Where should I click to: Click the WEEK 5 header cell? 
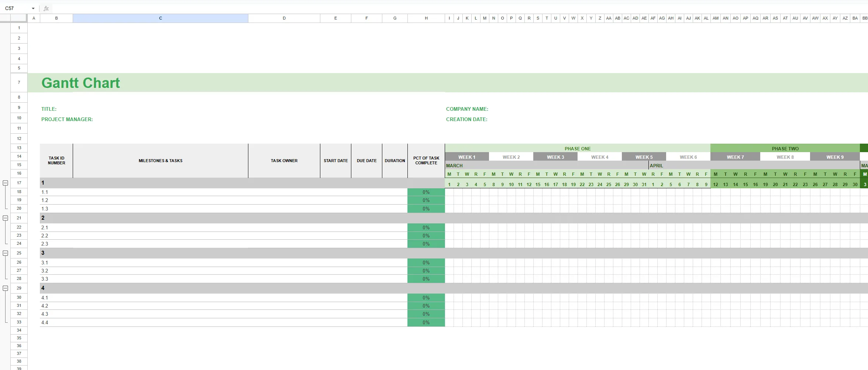[x=644, y=157]
